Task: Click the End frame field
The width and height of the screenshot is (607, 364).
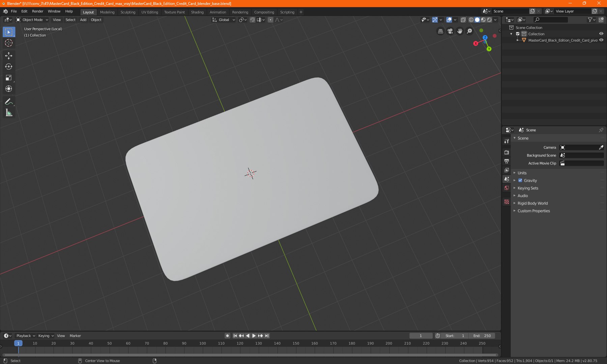Action: tap(483, 336)
